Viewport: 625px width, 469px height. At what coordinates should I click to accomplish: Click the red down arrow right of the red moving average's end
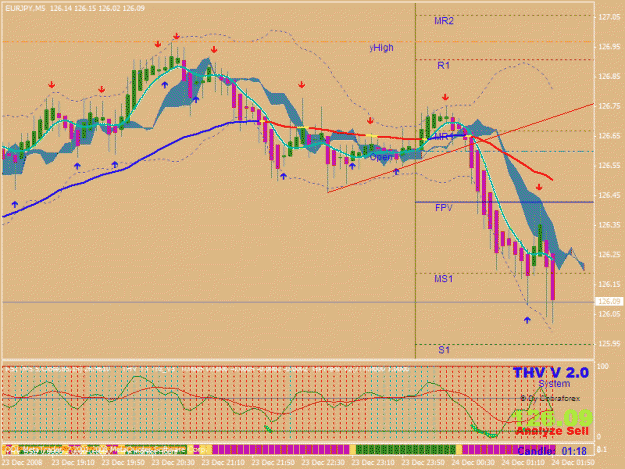point(539,187)
